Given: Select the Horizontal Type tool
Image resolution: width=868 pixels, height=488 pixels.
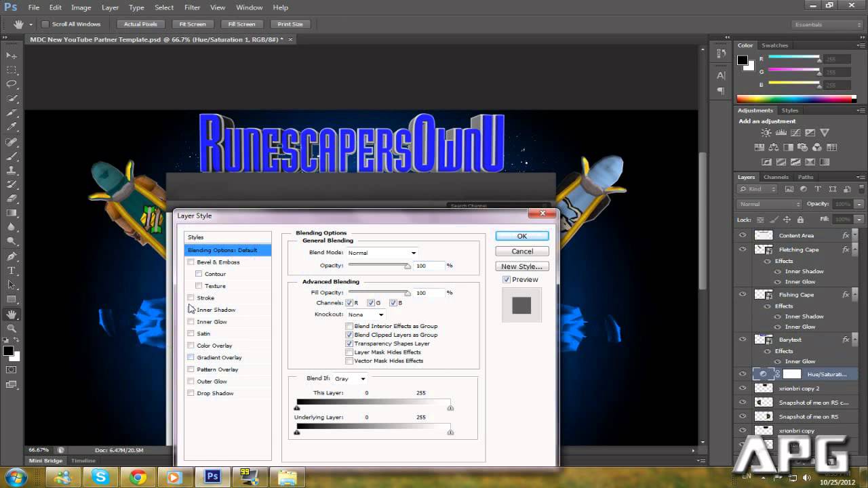Looking at the screenshot, I should pos(12,270).
